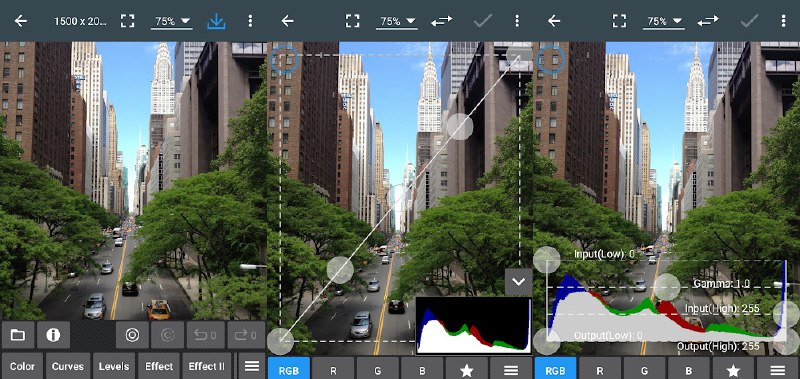The height and width of the screenshot is (379, 800).
Task: Tap the curve's bottom-left endpoint handle
Action: click(280, 341)
